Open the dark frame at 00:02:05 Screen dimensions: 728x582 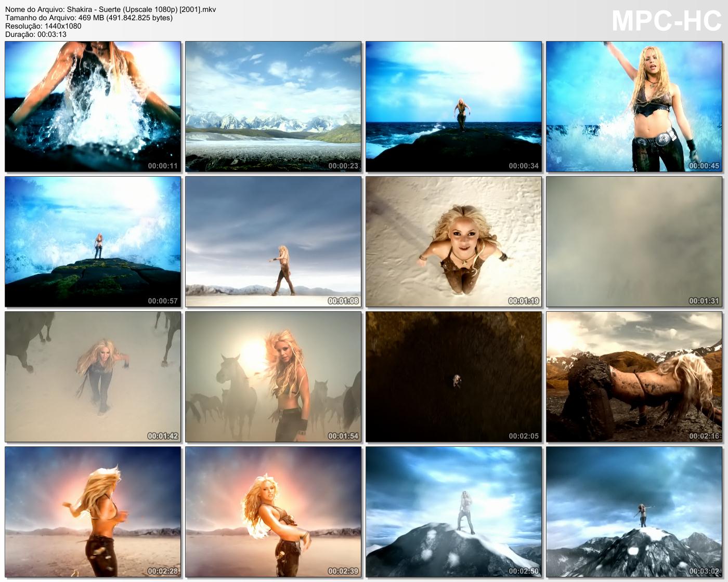(x=454, y=377)
